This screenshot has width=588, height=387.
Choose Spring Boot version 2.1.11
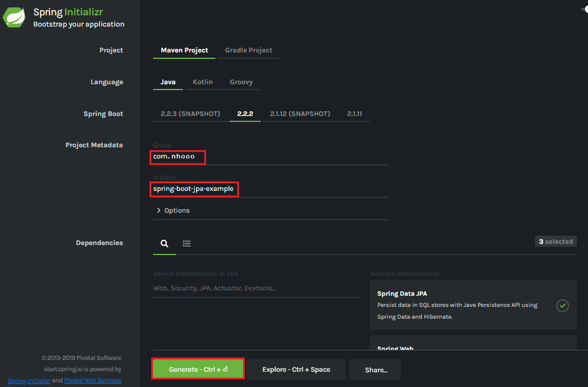tap(354, 113)
